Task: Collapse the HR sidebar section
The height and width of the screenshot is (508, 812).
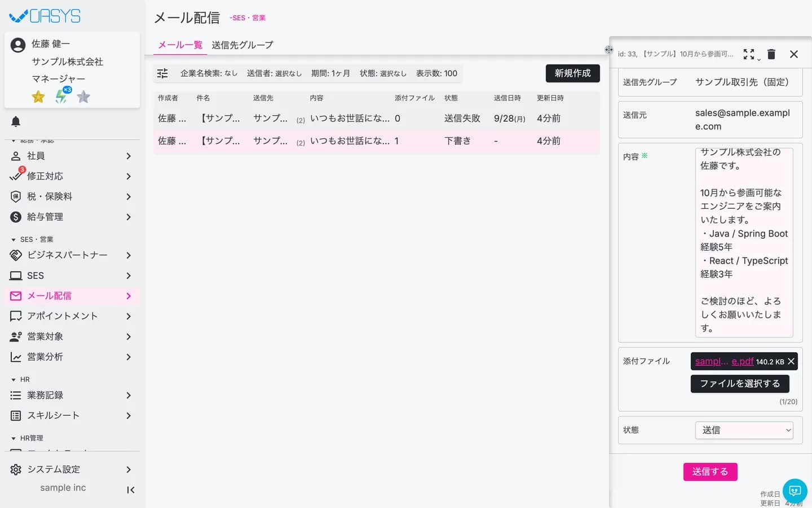Action: tap(14, 380)
